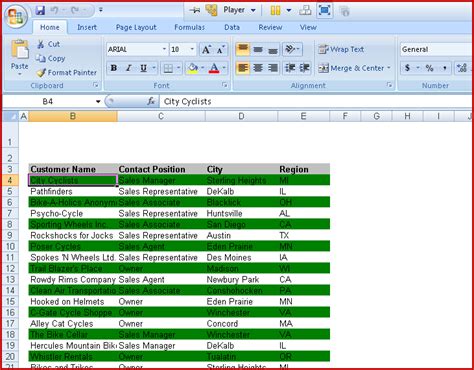Redo the last undone action
Viewport: 474px width, 370px height.
click(75, 10)
